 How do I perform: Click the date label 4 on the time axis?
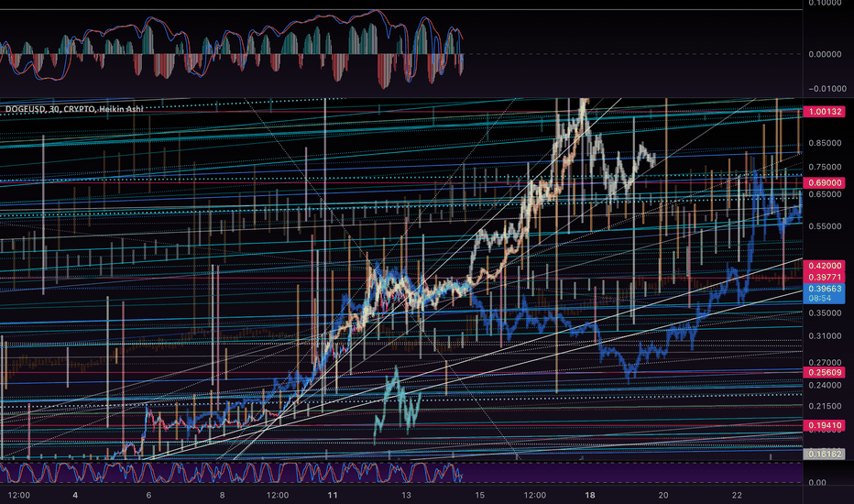(75, 495)
